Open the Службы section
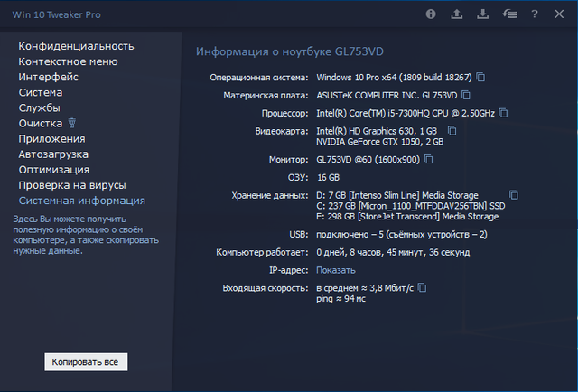578x392 pixels. (x=40, y=108)
